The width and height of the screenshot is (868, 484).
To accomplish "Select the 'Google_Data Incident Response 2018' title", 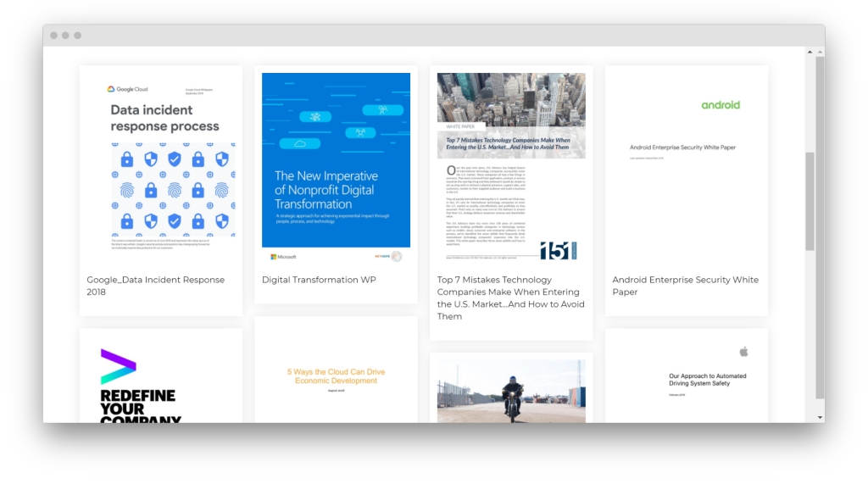I will 155,286.
